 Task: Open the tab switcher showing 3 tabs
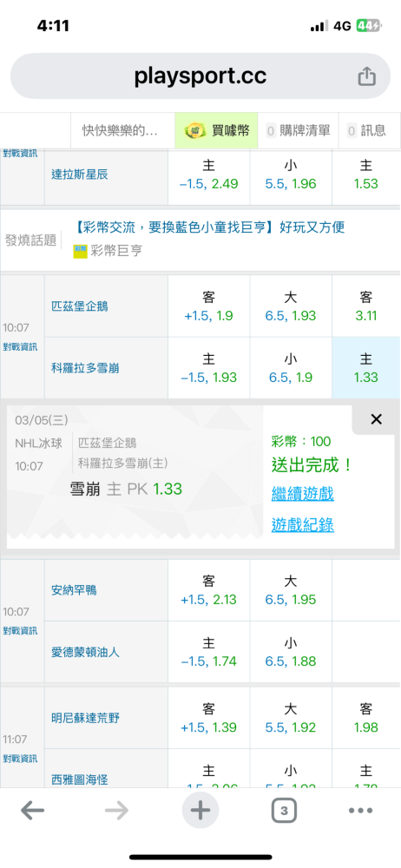[284, 811]
